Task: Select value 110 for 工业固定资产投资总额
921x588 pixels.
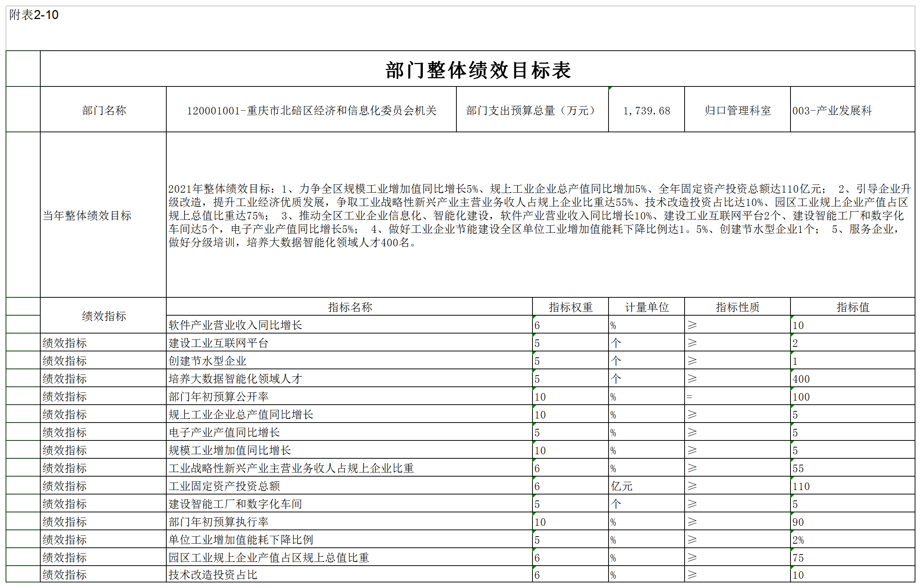Action: [852, 486]
